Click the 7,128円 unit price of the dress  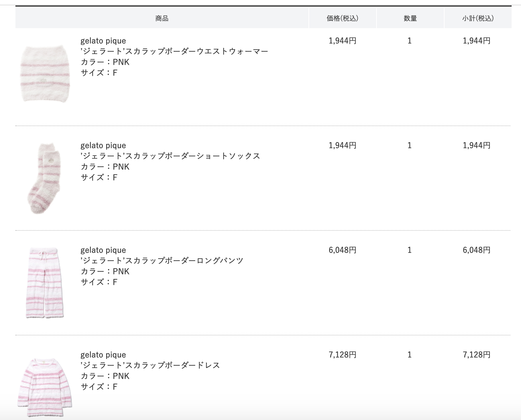click(x=342, y=355)
